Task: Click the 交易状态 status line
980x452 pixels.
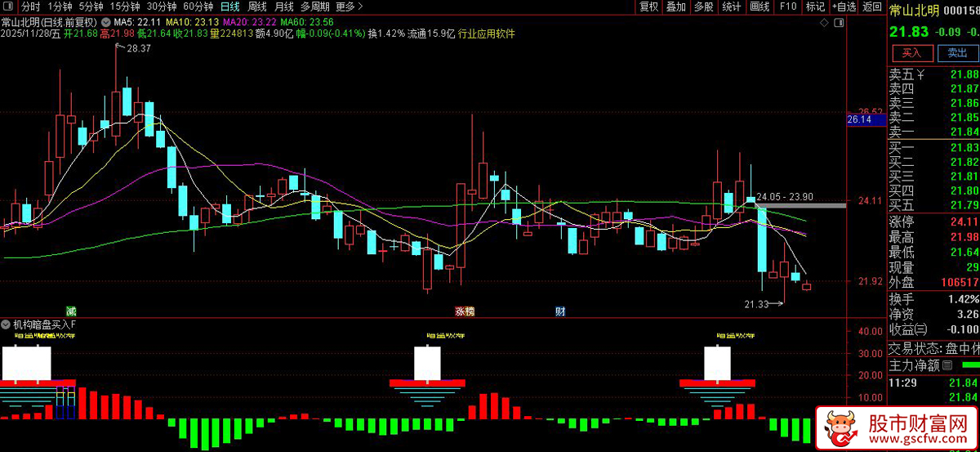Action: [933, 347]
